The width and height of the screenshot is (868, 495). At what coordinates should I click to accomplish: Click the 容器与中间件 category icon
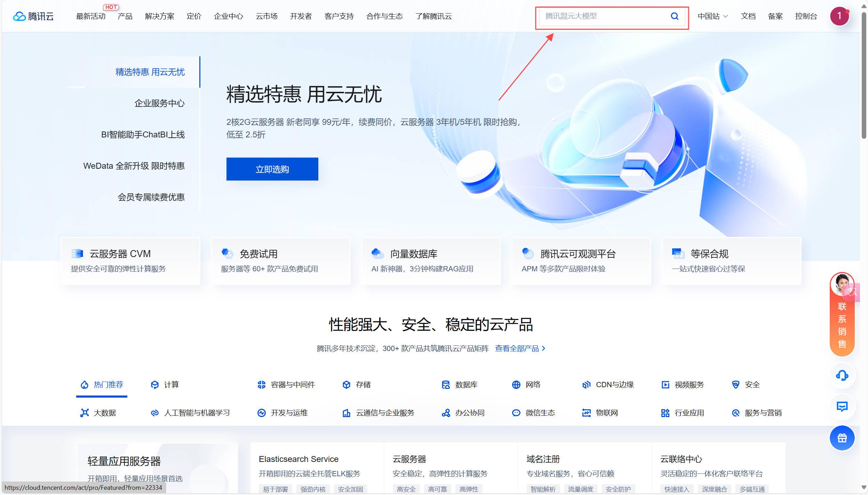261,384
